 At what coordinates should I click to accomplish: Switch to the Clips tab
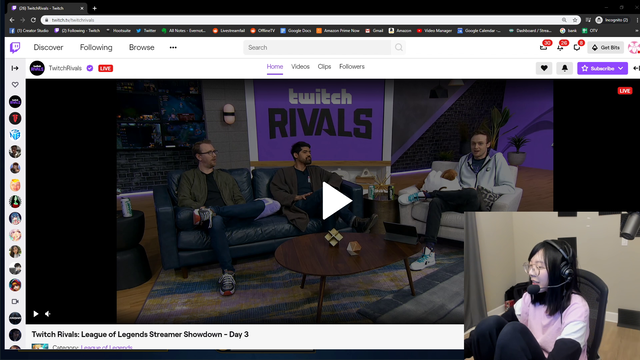(324, 67)
